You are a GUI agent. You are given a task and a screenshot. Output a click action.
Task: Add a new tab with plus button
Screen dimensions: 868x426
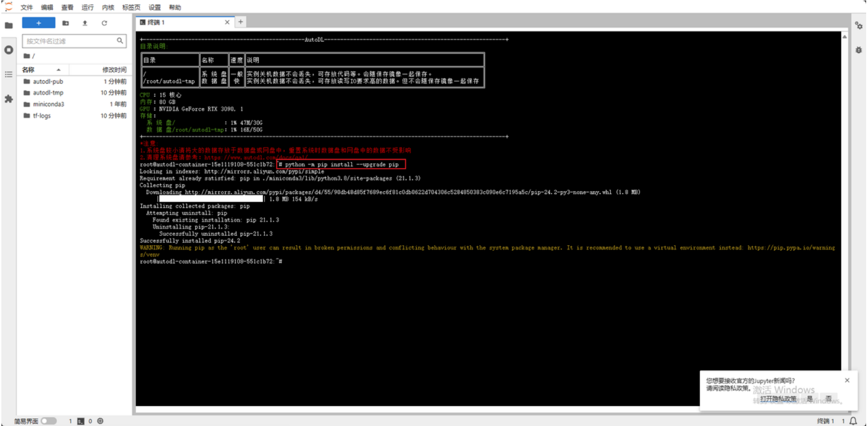click(x=241, y=22)
